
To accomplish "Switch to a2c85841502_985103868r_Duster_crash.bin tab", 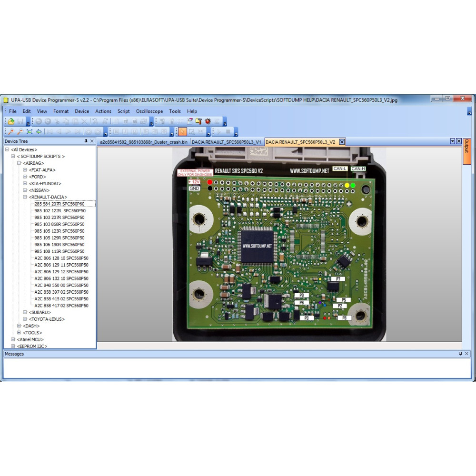I will point(144,142).
